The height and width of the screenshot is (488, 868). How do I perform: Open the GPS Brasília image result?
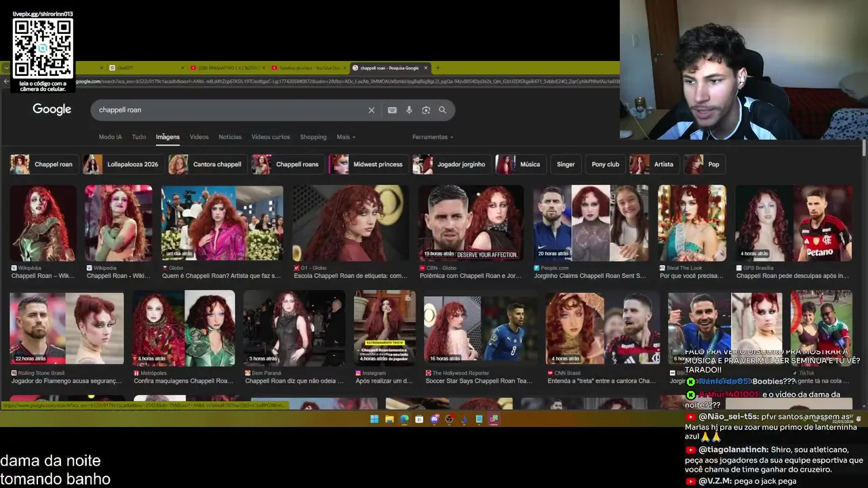793,223
